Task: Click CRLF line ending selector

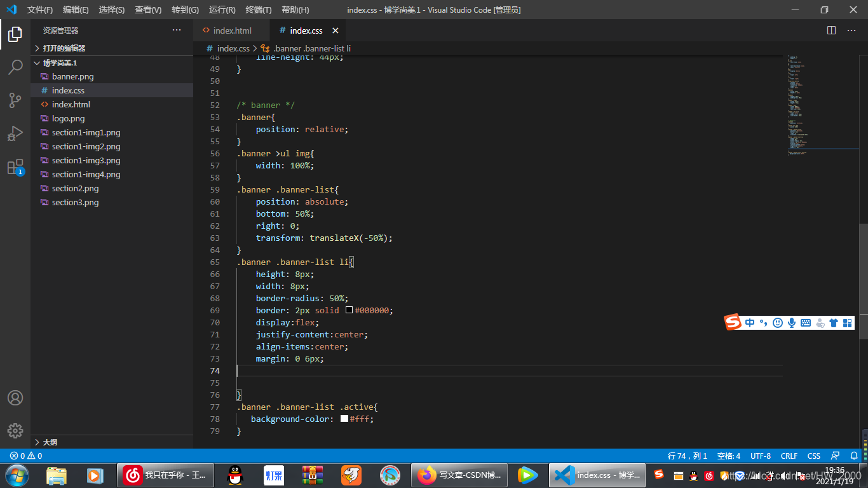Action: 789,456
